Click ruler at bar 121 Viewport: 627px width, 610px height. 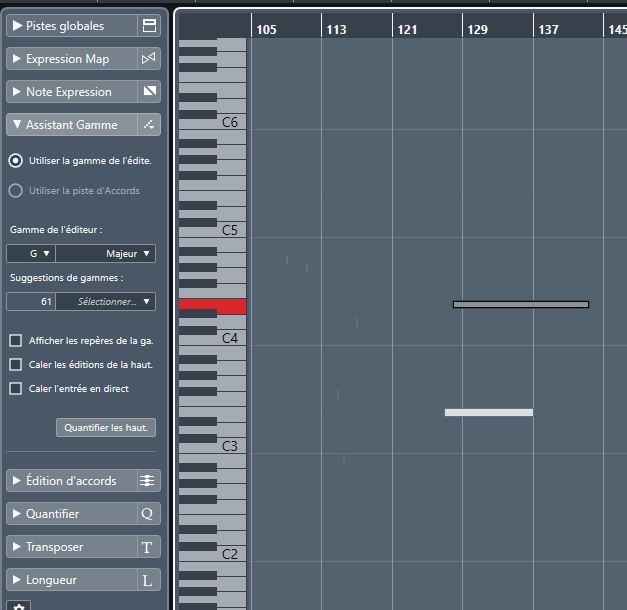[407, 29]
